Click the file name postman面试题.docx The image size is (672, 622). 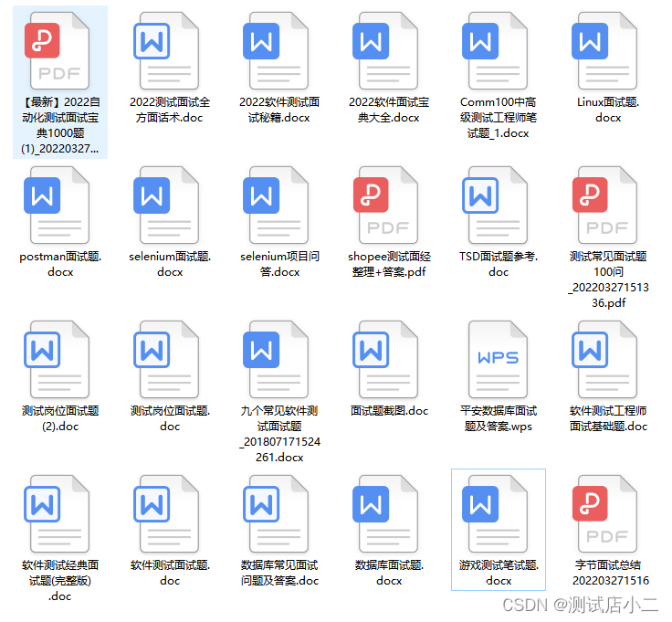[x=60, y=264]
